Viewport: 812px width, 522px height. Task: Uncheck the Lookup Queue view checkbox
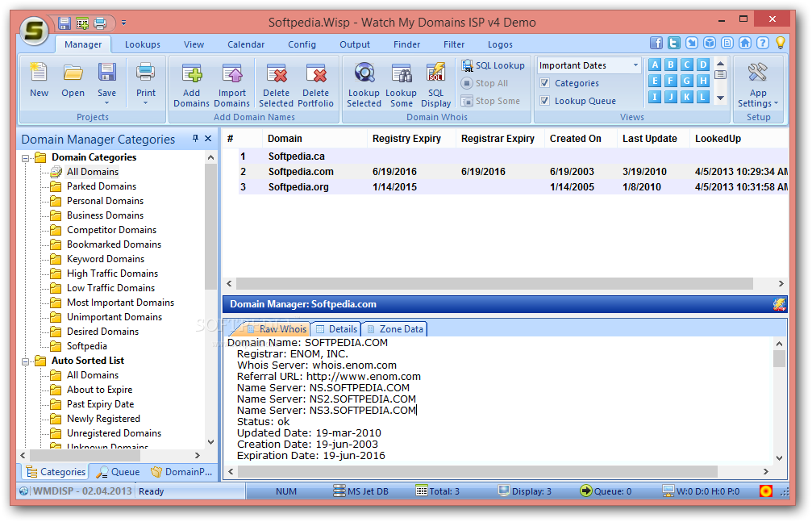point(544,101)
